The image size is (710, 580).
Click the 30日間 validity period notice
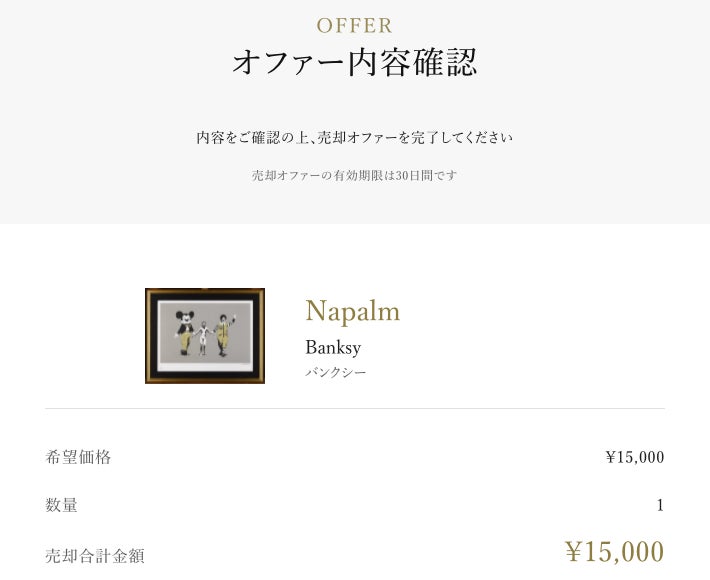355,175
